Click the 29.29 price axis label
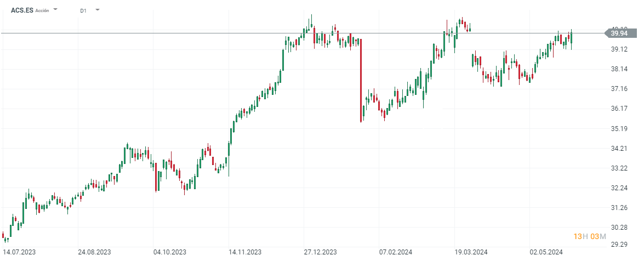Screen dimensions: 644x261 point(619,245)
